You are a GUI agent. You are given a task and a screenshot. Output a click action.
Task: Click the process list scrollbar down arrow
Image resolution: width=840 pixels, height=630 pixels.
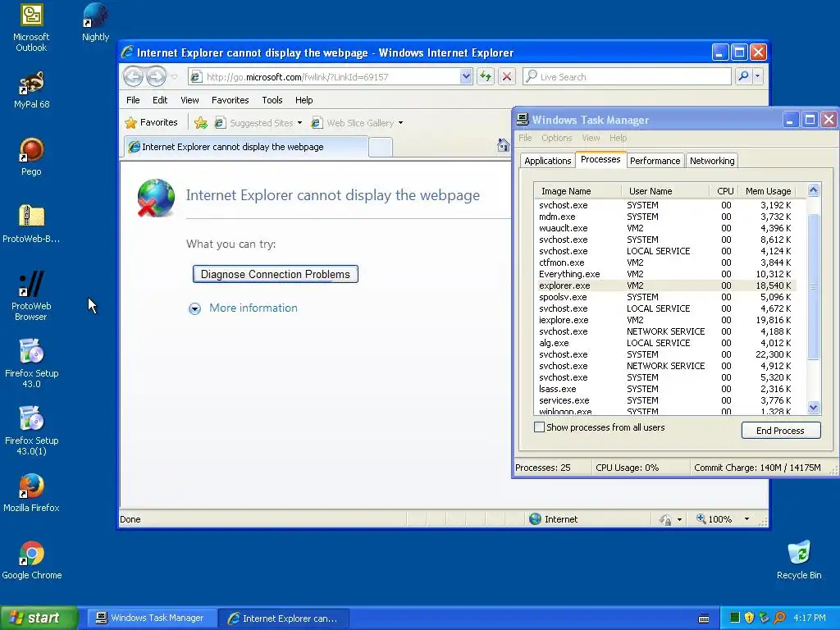pyautogui.click(x=813, y=407)
